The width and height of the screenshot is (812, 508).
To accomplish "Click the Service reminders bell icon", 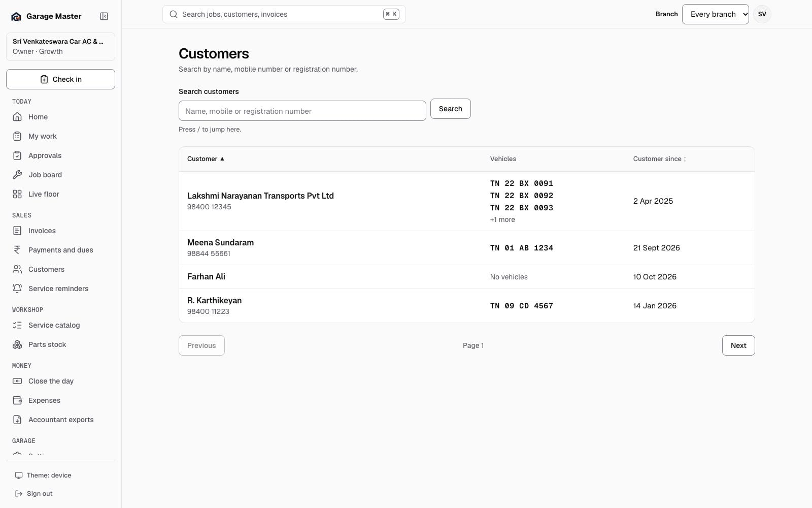I will (x=17, y=289).
